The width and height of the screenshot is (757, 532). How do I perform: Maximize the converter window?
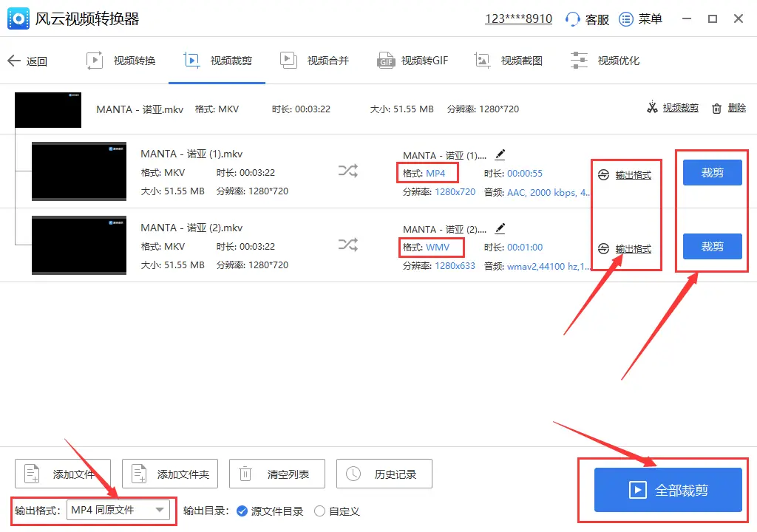pyautogui.click(x=713, y=18)
